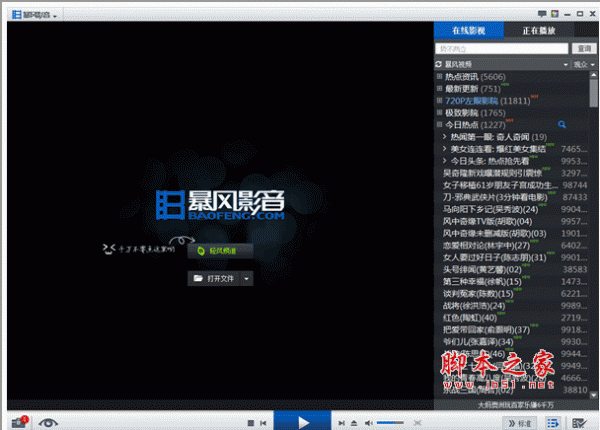600x430 pixels.
Task: Select the 风中奇缘未删减版(胡歌)(03) entry
Action: pyautogui.click(x=515, y=233)
